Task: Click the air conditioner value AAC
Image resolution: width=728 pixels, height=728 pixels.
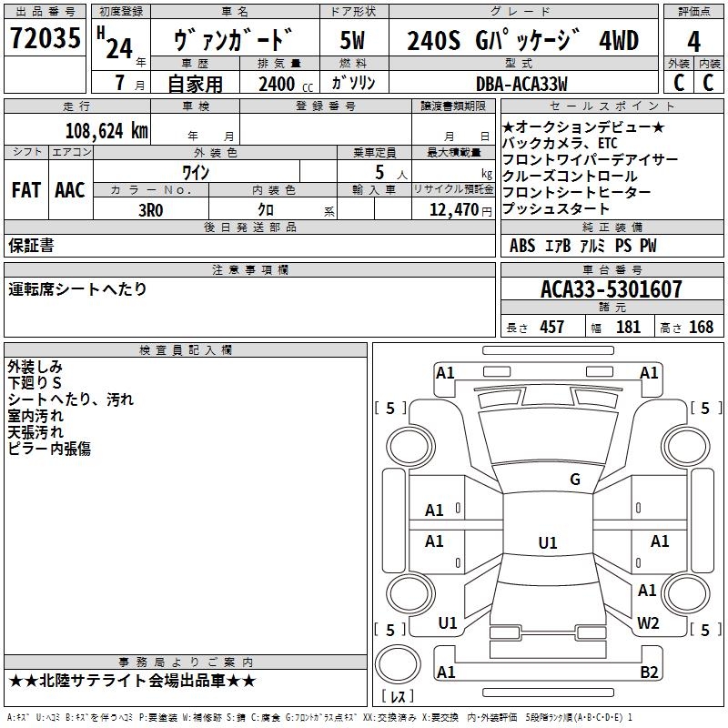Action: pyautogui.click(x=70, y=190)
